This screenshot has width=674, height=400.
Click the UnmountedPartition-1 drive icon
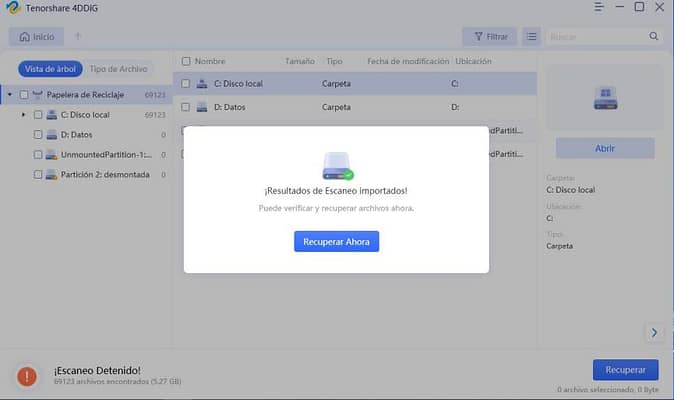(x=52, y=155)
